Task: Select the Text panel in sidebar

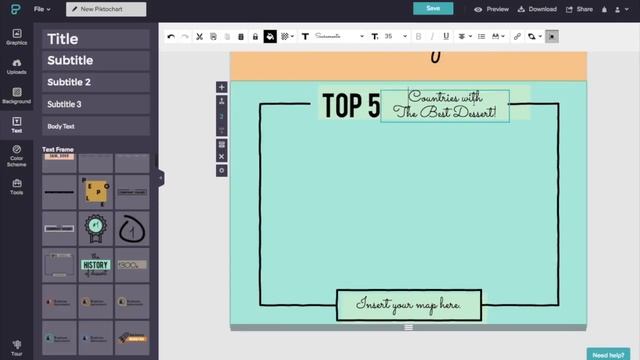Action: pos(17,125)
